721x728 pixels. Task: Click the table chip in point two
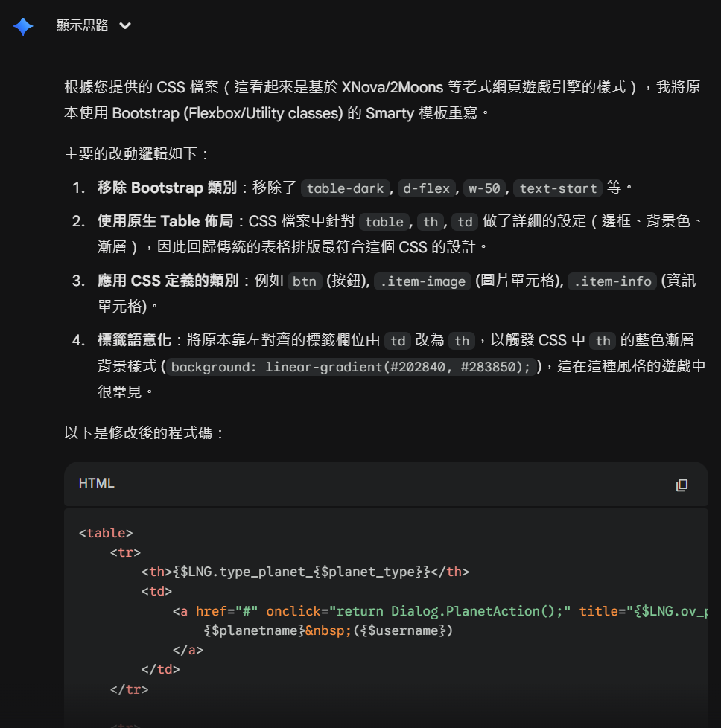tap(384, 222)
